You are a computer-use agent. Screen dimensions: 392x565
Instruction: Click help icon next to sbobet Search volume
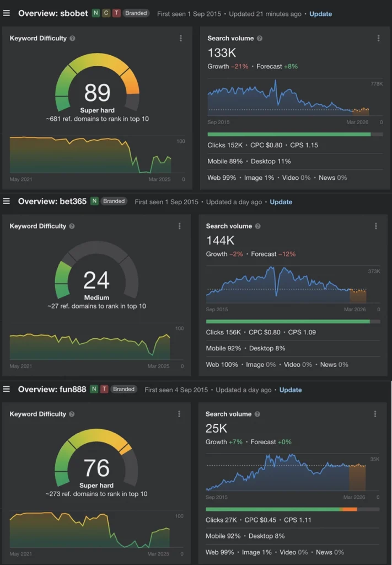260,39
